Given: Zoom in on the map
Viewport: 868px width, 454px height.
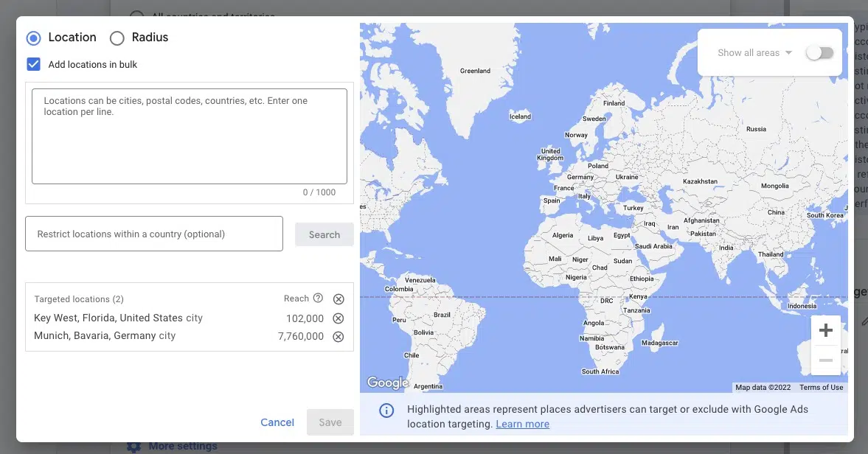Looking at the screenshot, I should [x=825, y=329].
